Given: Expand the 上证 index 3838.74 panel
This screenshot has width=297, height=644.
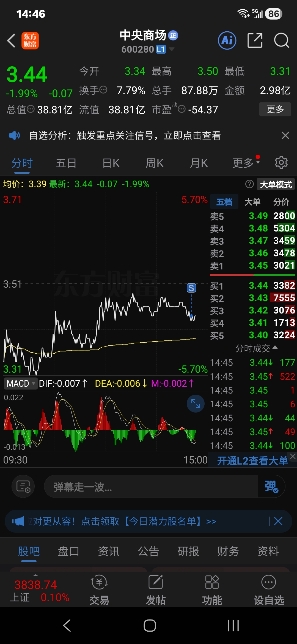Looking at the screenshot, I should [36, 590].
